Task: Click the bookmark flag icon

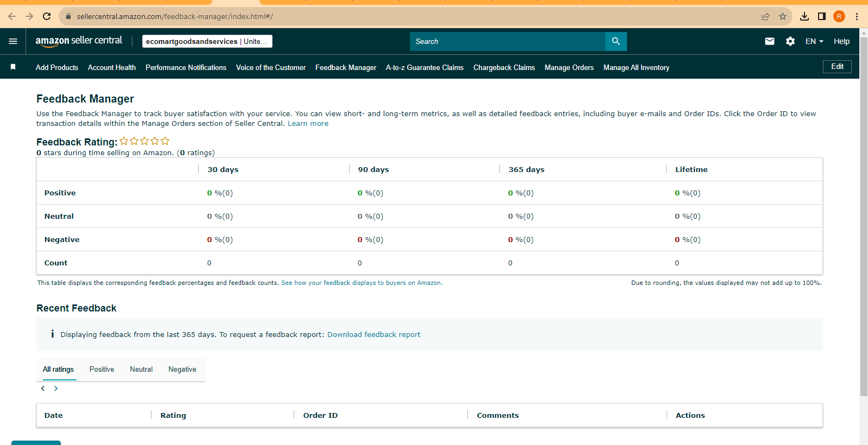Action: [13, 67]
